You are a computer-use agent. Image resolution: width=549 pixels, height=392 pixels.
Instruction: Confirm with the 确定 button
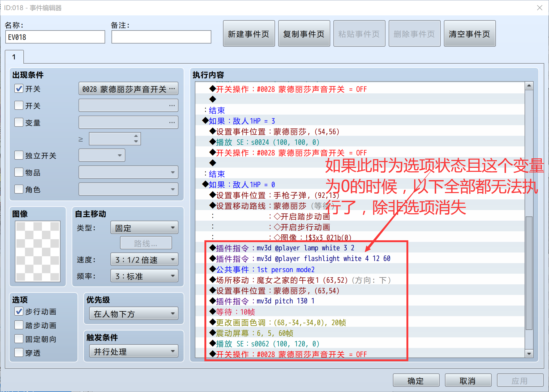[416, 381]
